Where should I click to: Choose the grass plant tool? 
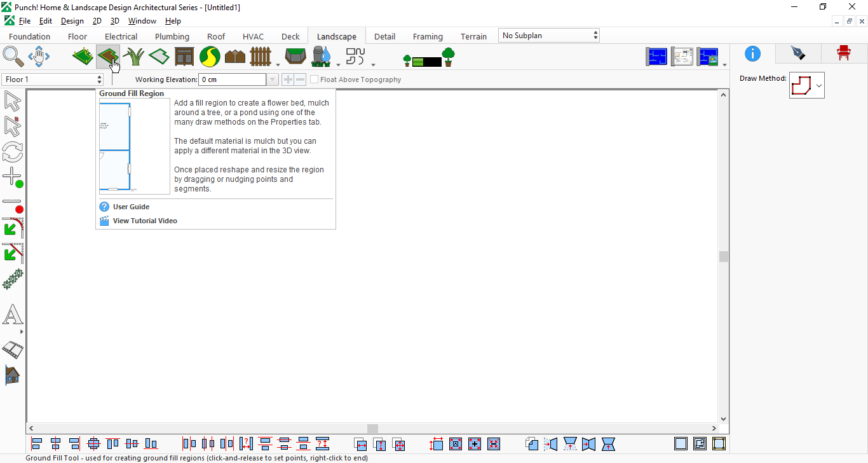click(x=133, y=57)
